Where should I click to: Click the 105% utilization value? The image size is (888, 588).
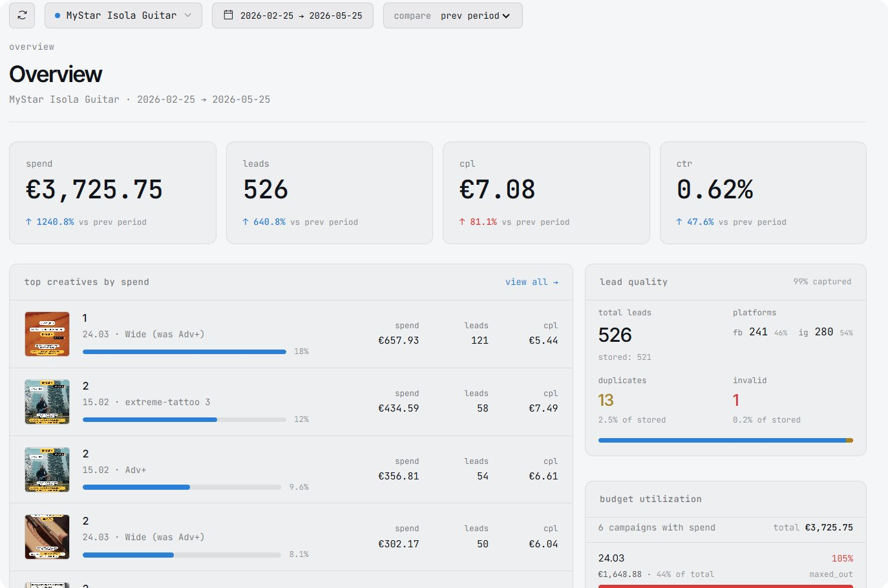[x=842, y=559]
